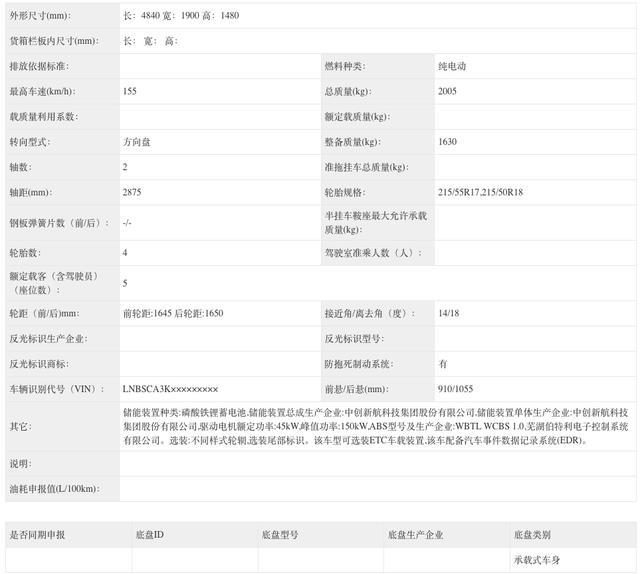Viewport: 640px width, 574px height.
Task: Click the 轴数 label
Action: coord(20,167)
